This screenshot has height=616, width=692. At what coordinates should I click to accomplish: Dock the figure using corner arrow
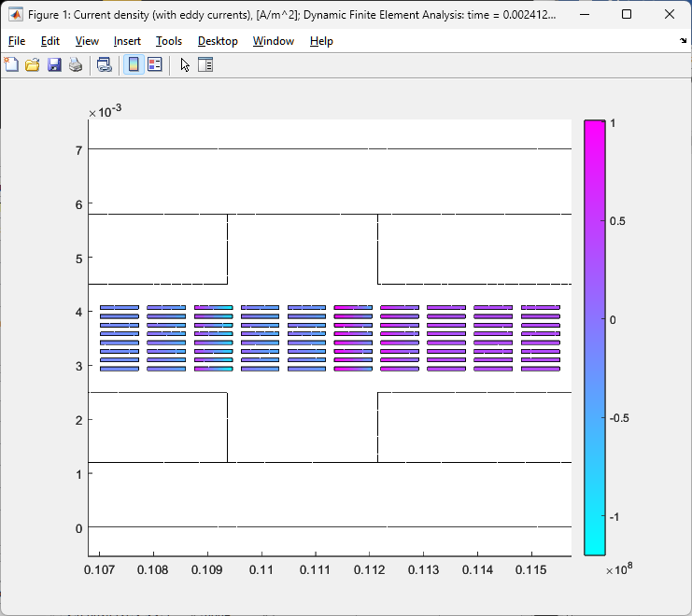tap(684, 40)
